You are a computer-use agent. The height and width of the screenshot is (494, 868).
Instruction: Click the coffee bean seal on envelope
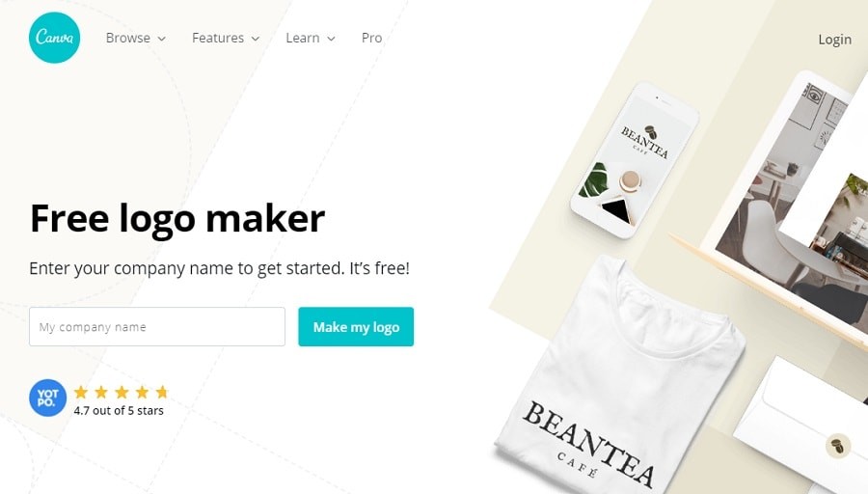click(837, 445)
